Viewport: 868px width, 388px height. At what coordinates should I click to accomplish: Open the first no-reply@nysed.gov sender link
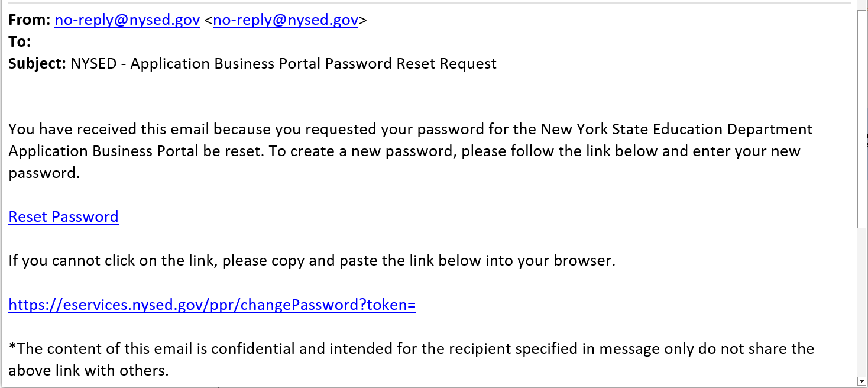pyautogui.click(x=127, y=20)
